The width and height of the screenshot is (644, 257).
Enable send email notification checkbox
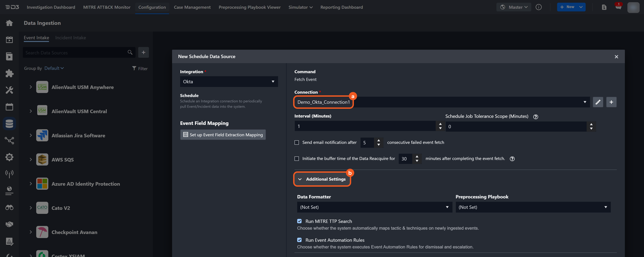pos(297,142)
